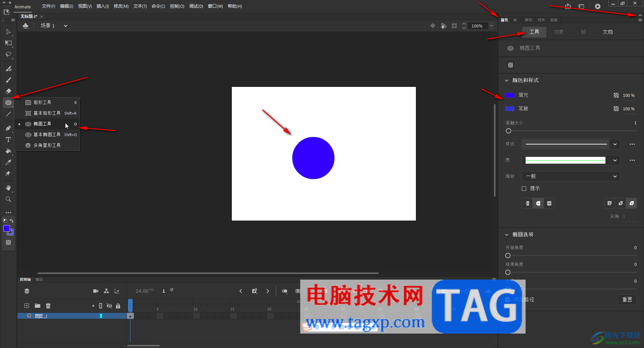Click frame 10 on timeline ruler

[195, 309]
